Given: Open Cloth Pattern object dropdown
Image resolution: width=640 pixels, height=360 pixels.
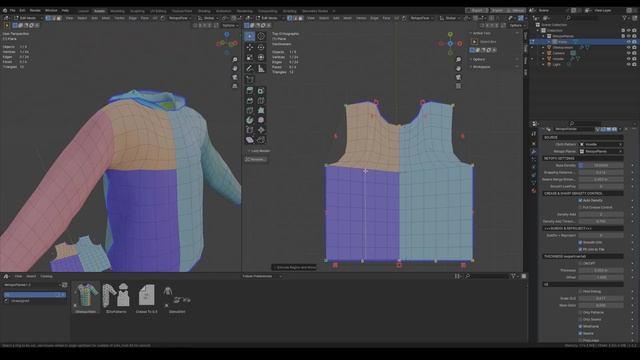Looking at the screenshot, I should click(x=601, y=144).
